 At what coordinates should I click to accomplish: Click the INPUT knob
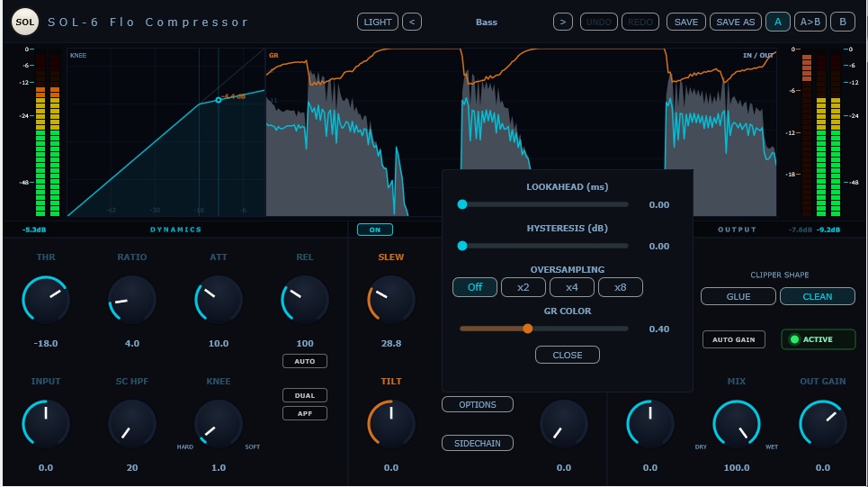[x=46, y=423]
